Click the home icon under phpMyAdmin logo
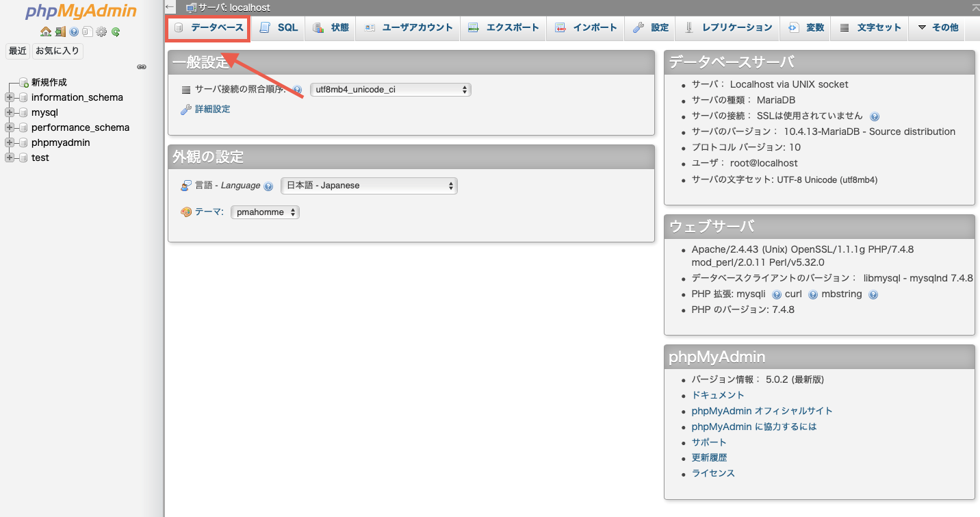Viewport: 980px width, 517px height. pos(46,31)
